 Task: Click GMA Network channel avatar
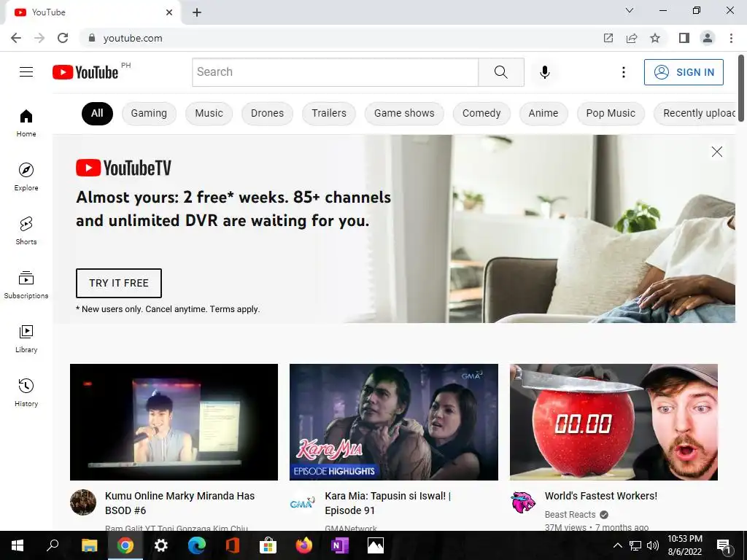coord(303,502)
